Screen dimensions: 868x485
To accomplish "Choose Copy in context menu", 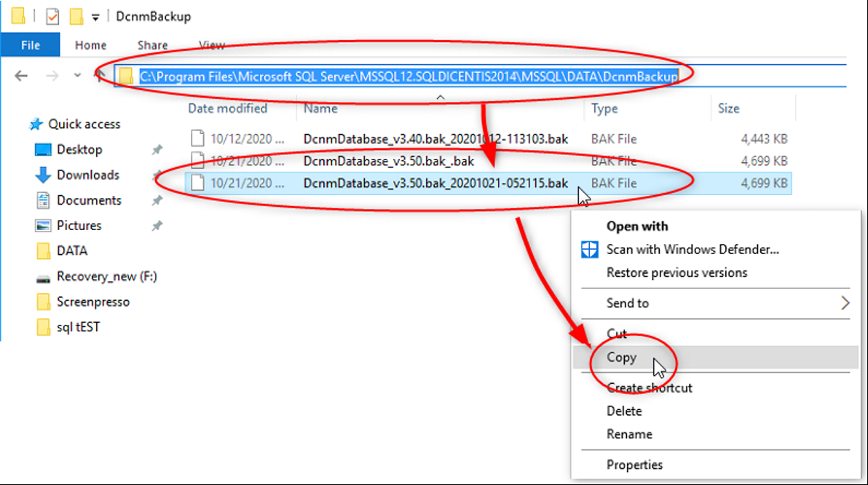I will point(621,358).
